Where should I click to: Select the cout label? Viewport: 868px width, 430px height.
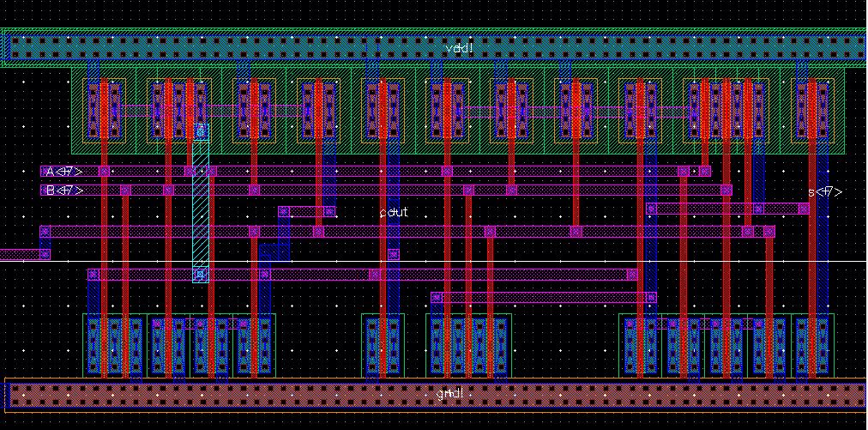(394, 212)
